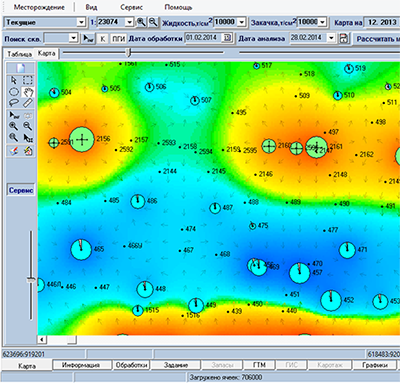Zoom in using the top toolbar magnifier
400x383 pixels.
pyautogui.click(x=141, y=22)
